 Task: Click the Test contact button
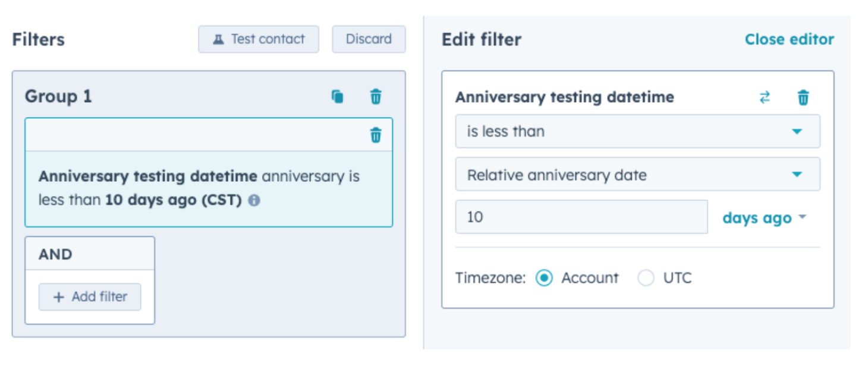point(259,39)
